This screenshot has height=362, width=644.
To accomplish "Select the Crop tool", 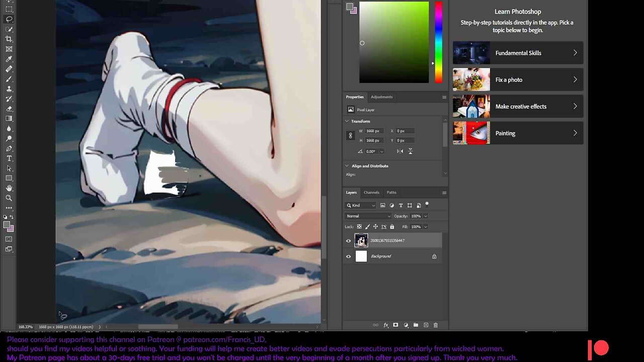I will 9,39.
